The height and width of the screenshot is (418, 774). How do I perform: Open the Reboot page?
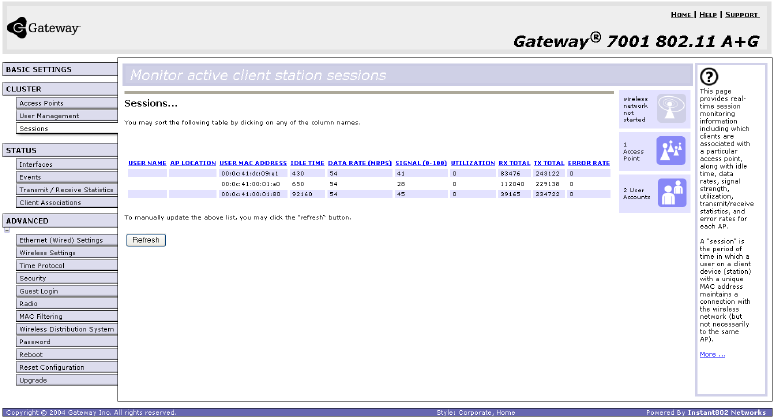click(67, 354)
